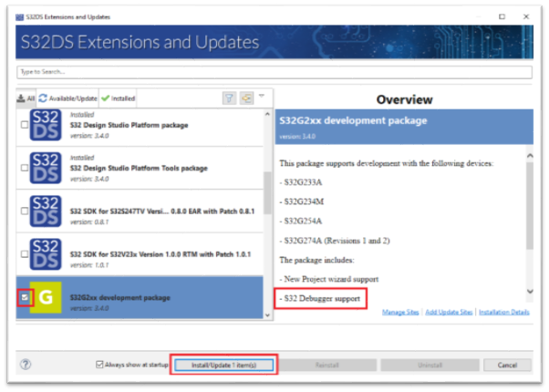Click the S32DS logo of S32S247TV SDK
This screenshot has width=549, height=392.
click(46, 211)
